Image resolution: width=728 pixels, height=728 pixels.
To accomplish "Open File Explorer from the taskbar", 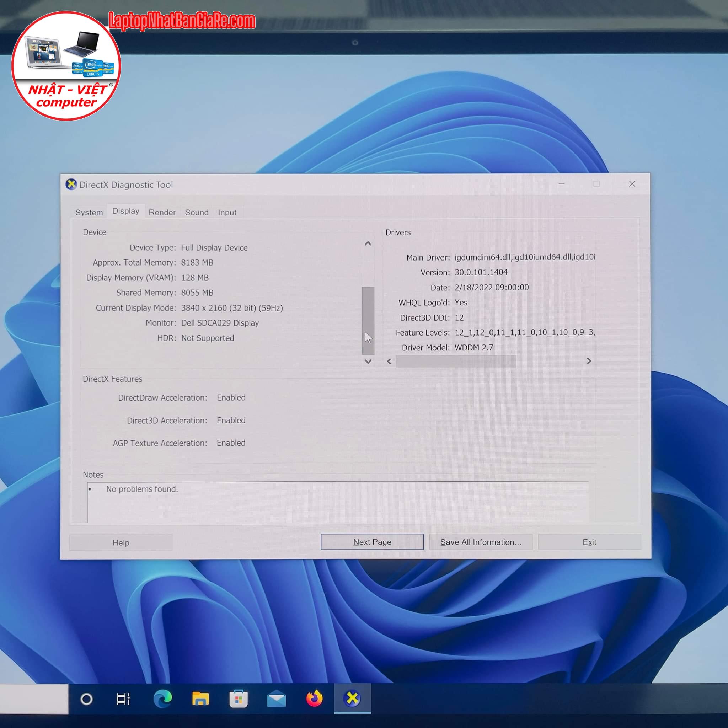I will [200, 699].
